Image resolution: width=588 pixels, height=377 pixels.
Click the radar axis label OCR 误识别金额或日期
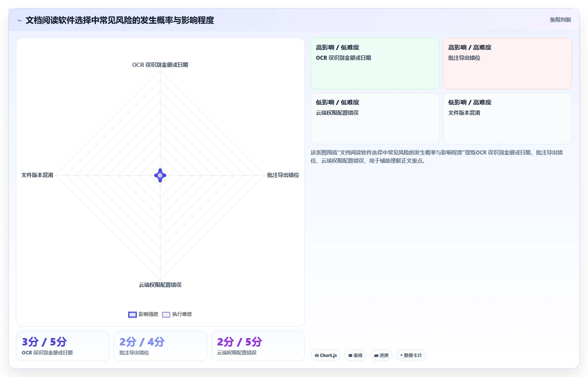tap(160, 65)
